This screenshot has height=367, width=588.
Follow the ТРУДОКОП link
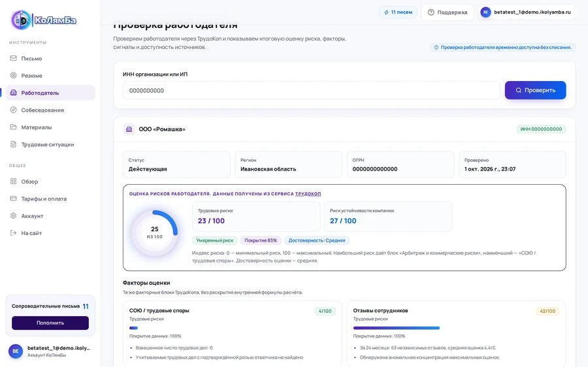click(308, 194)
